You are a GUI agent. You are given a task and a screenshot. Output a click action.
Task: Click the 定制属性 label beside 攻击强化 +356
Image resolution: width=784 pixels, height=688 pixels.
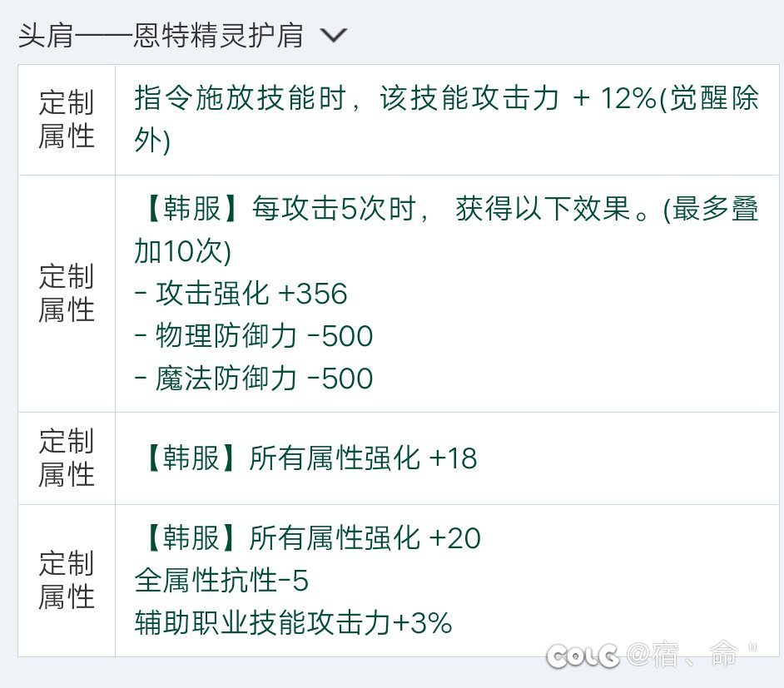[67, 294]
